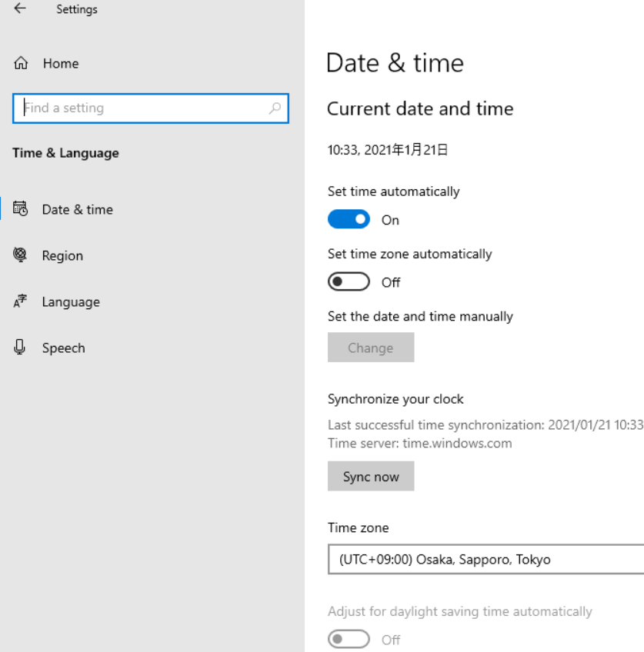The image size is (644, 652).
Task: Toggle Adjust for daylight saving time switch
Action: coord(349,639)
